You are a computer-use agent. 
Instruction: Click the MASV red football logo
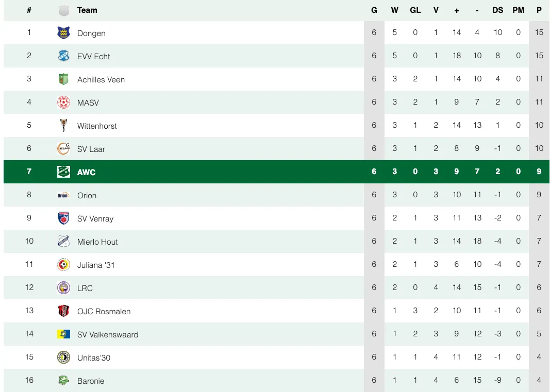click(63, 102)
